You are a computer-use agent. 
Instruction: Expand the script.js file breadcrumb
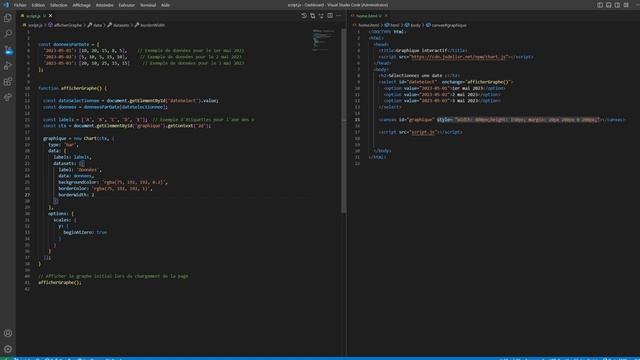pos(35,25)
